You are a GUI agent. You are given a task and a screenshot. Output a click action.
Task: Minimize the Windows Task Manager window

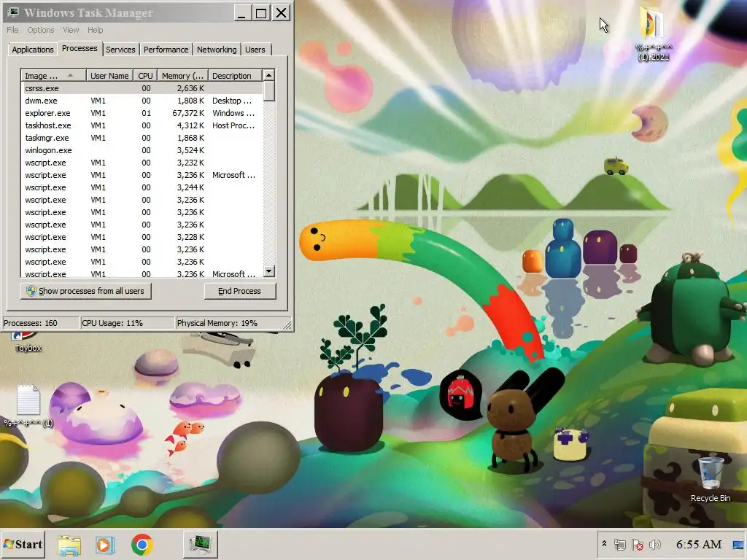tap(242, 13)
